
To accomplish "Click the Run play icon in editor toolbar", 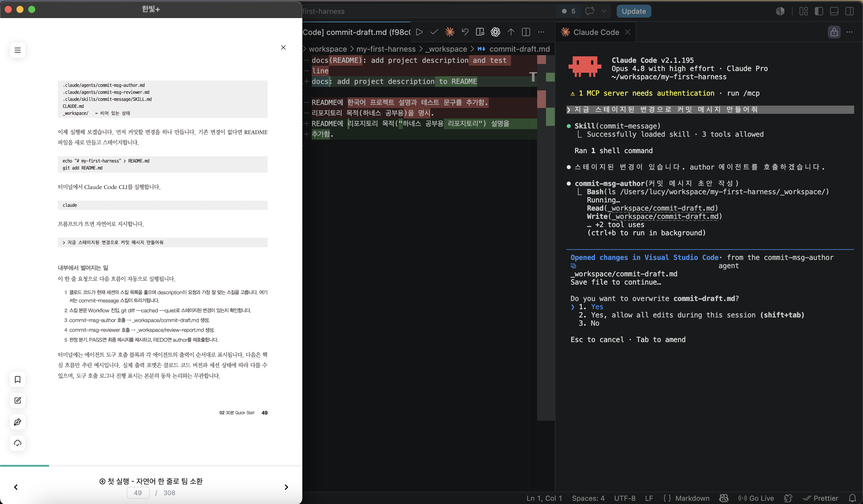I will (x=419, y=32).
